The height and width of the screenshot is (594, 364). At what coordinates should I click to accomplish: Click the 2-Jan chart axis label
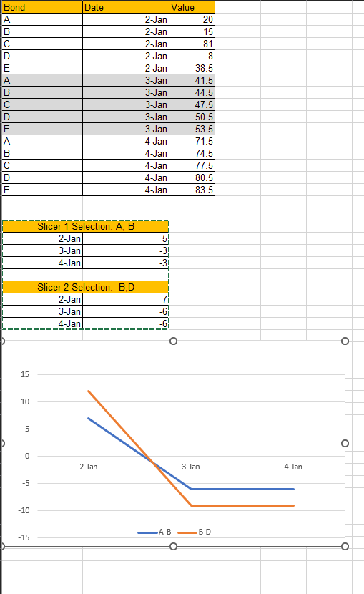(88, 467)
